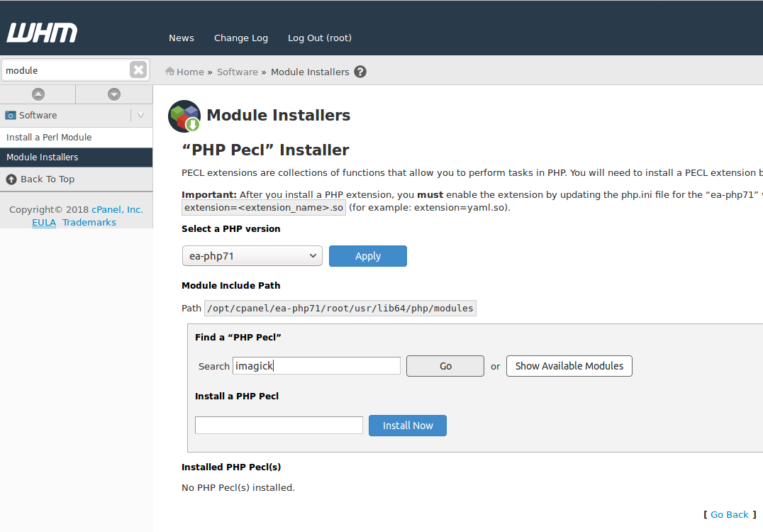Clear the sidebar search using the X icon
763x532 pixels.
137,69
